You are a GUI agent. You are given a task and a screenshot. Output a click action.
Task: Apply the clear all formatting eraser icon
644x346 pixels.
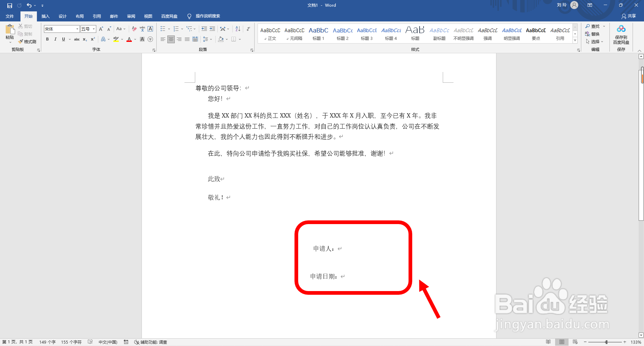[134, 29]
